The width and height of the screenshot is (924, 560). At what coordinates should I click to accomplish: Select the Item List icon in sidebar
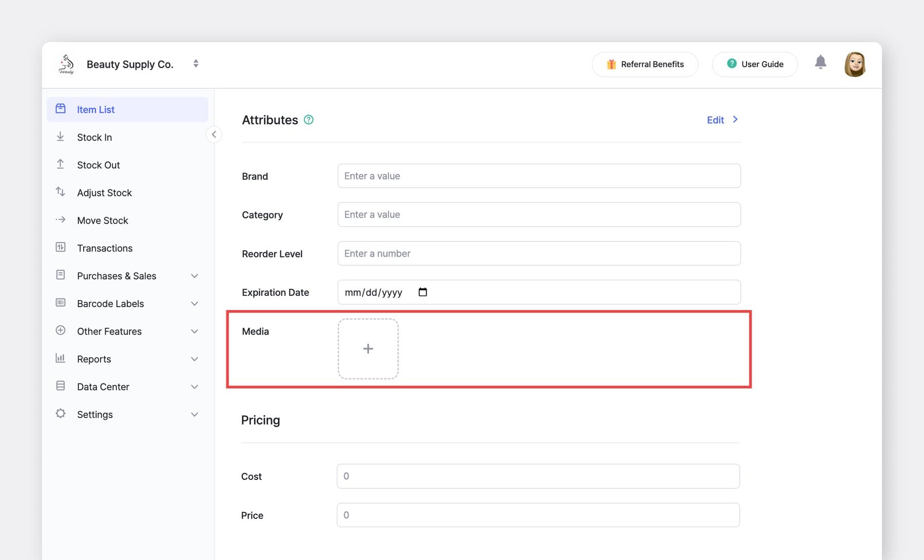[61, 109]
